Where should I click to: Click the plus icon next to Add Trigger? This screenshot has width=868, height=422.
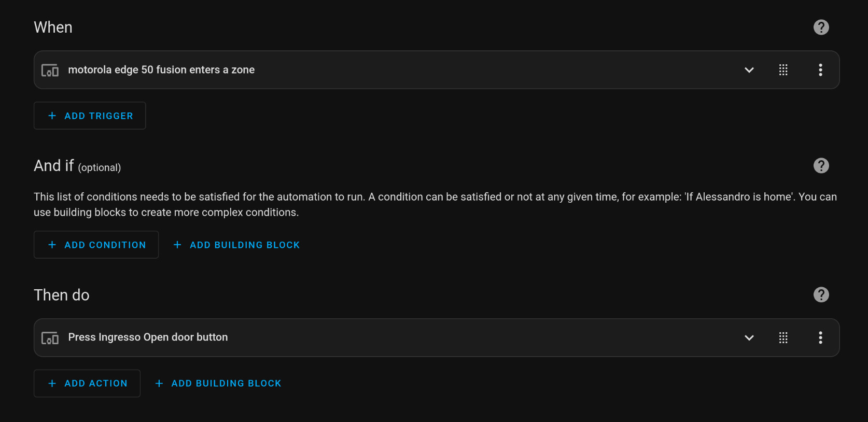point(52,116)
